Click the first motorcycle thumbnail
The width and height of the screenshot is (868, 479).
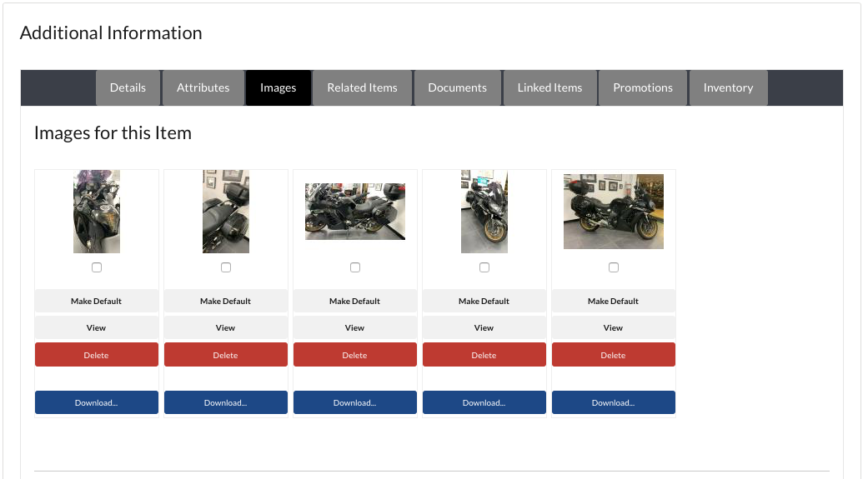click(x=97, y=212)
